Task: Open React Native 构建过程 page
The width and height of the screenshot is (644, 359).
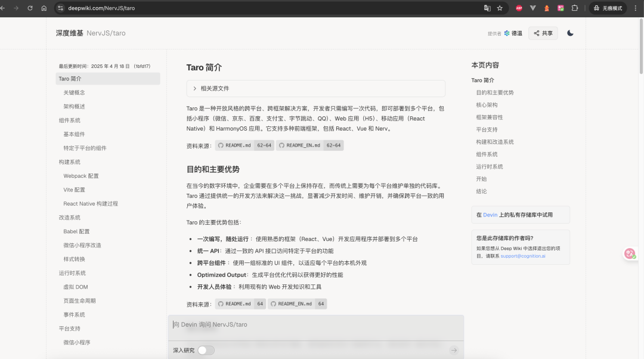Action: coord(91,204)
